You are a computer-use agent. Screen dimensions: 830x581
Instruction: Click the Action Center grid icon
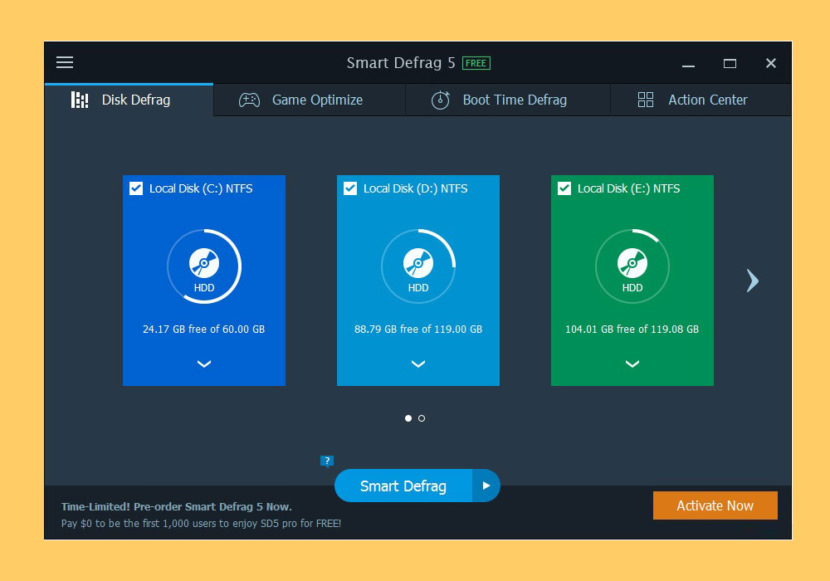[645, 99]
